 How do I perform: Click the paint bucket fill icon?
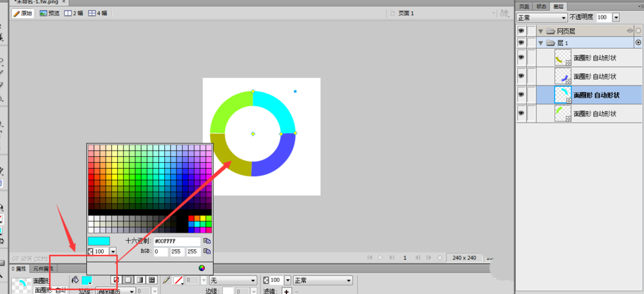tap(75, 280)
